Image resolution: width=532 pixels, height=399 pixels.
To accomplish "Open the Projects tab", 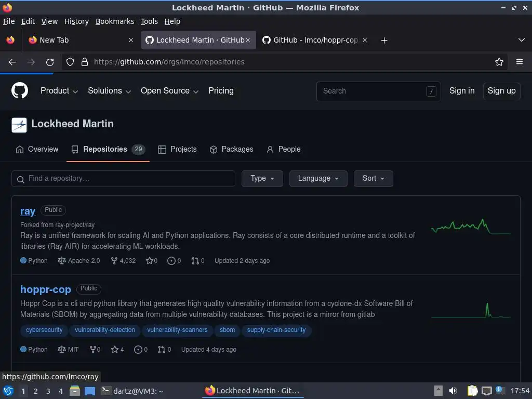I will [177, 149].
